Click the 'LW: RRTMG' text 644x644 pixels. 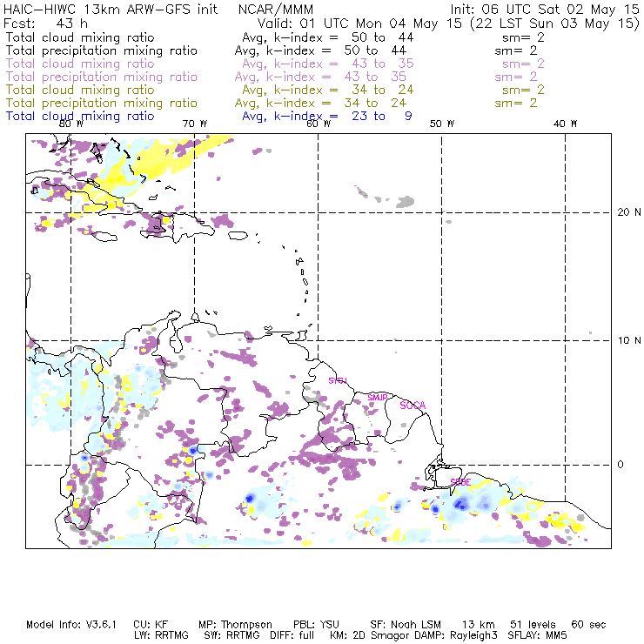(161, 635)
